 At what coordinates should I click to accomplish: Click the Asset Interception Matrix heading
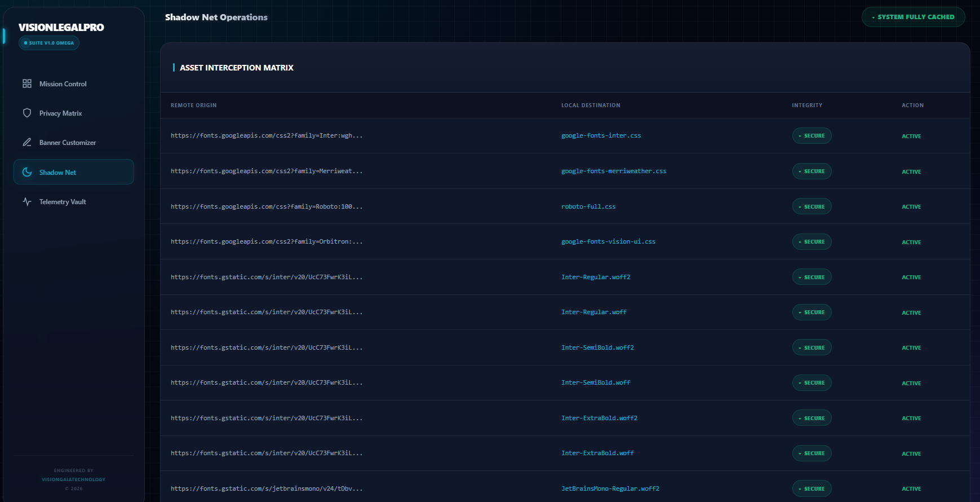coord(237,68)
